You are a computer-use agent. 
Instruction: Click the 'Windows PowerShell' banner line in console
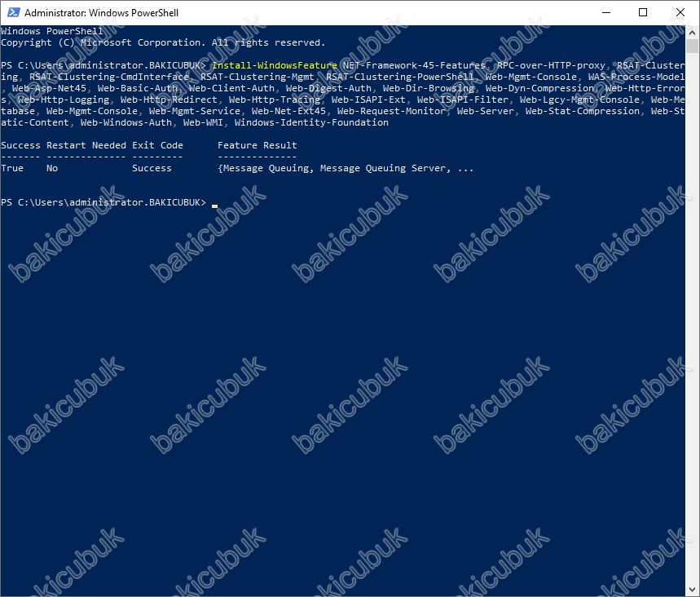pyautogui.click(x=52, y=31)
